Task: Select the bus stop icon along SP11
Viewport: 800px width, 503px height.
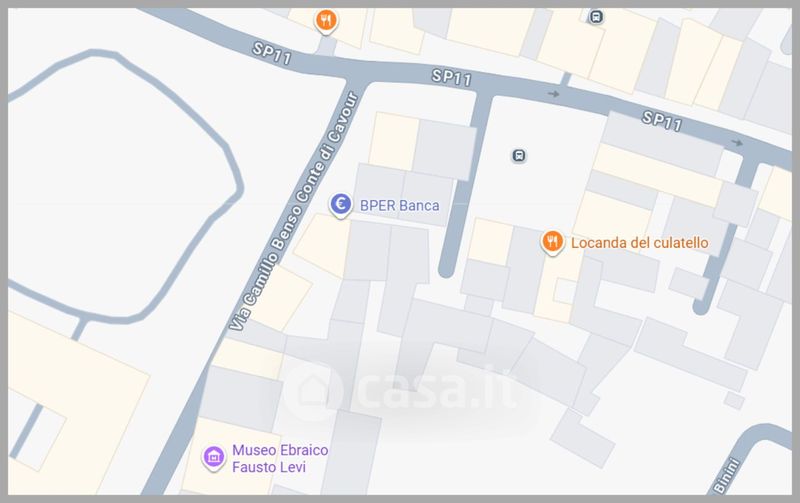Action: tap(596, 17)
